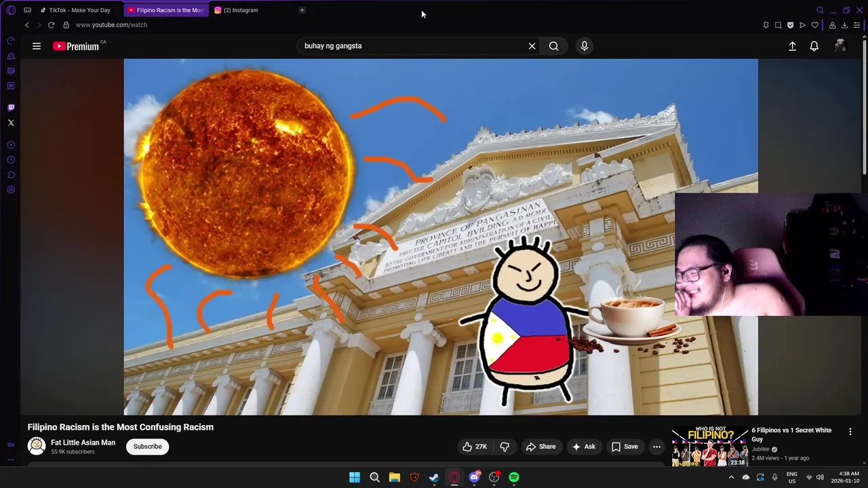Image resolution: width=868 pixels, height=488 pixels.
Task: Open Twitch in the Opera sidebar
Action: coord(11,107)
